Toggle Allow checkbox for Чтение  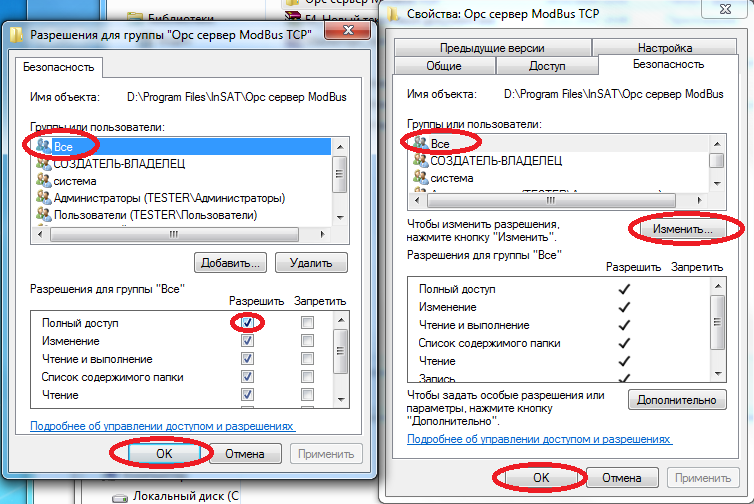(x=247, y=394)
